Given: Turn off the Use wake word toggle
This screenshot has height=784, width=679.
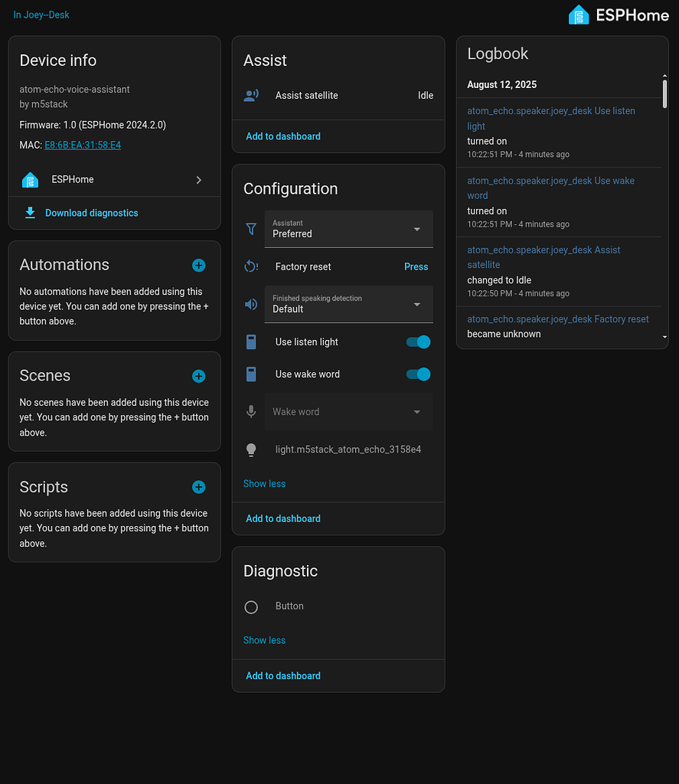Looking at the screenshot, I should click(417, 374).
